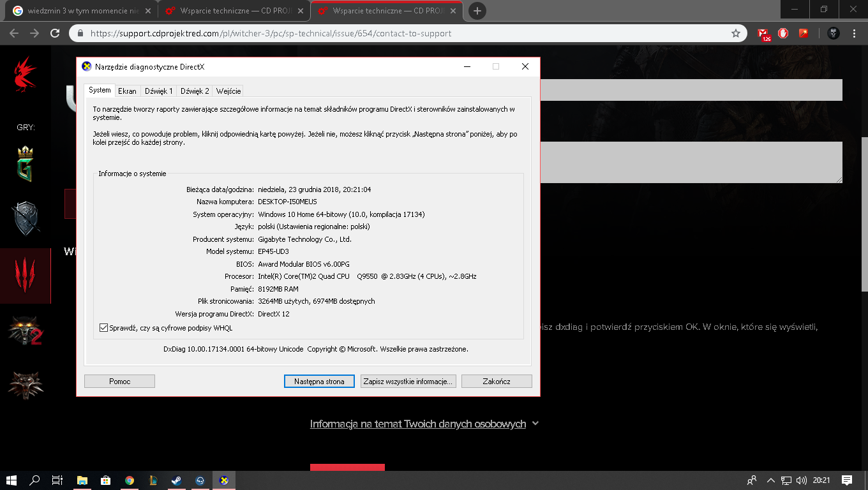
Task: Open CD Projekt Red logo in sidebar
Action: coord(26,75)
